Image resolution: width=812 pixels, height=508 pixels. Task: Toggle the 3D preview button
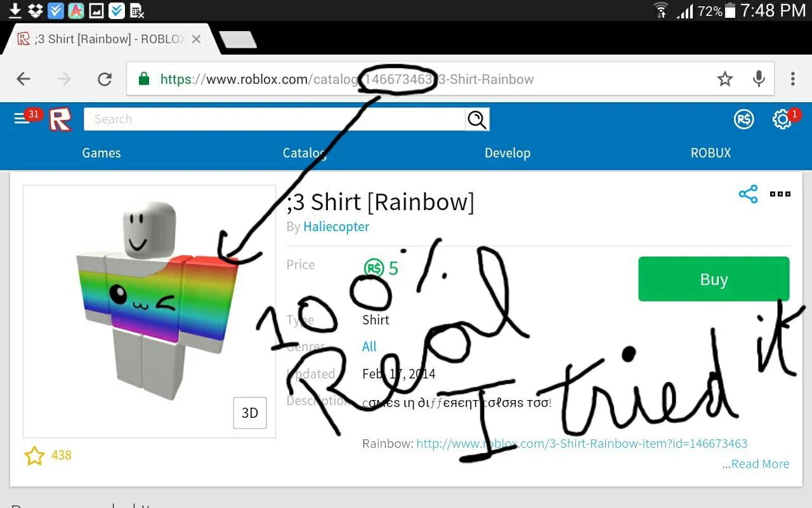coord(250,413)
